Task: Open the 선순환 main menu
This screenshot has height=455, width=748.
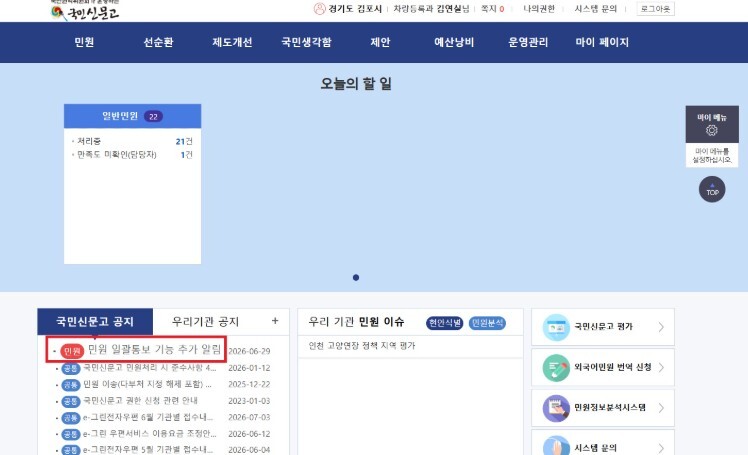Action: [x=158, y=42]
